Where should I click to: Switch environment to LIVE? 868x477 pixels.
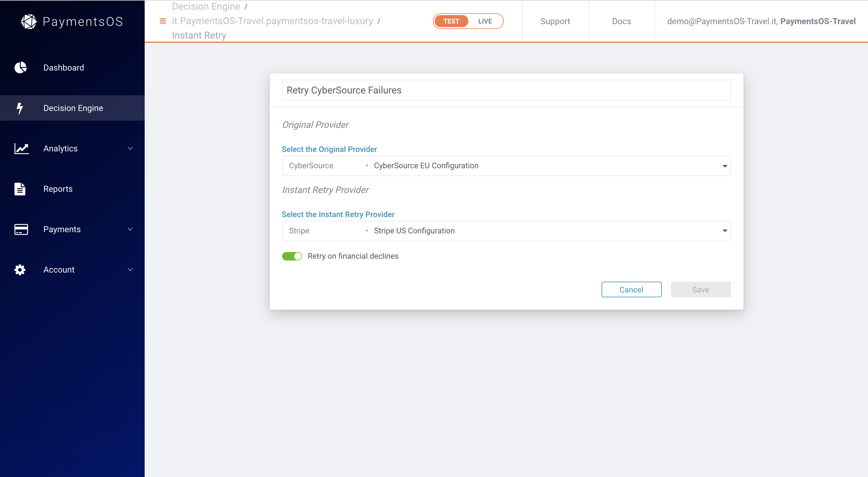485,21
